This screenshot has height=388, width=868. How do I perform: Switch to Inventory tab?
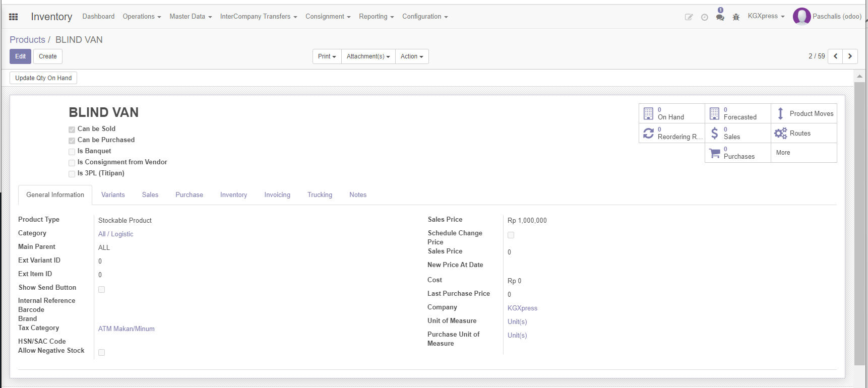click(x=233, y=195)
